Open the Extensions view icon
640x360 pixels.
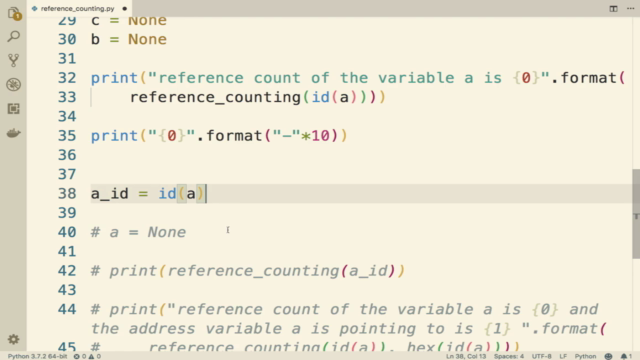(13, 109)
